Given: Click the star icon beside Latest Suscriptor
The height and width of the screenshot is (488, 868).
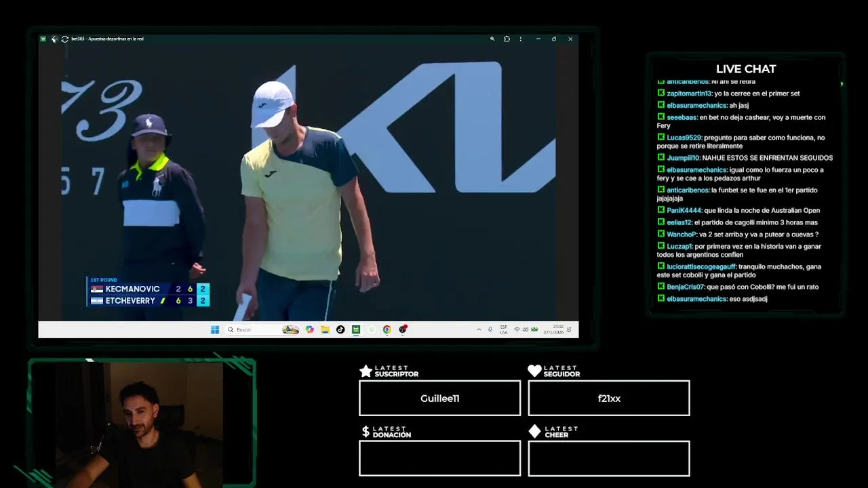Looking at the screenshot, I should click(x=366, y=371).
